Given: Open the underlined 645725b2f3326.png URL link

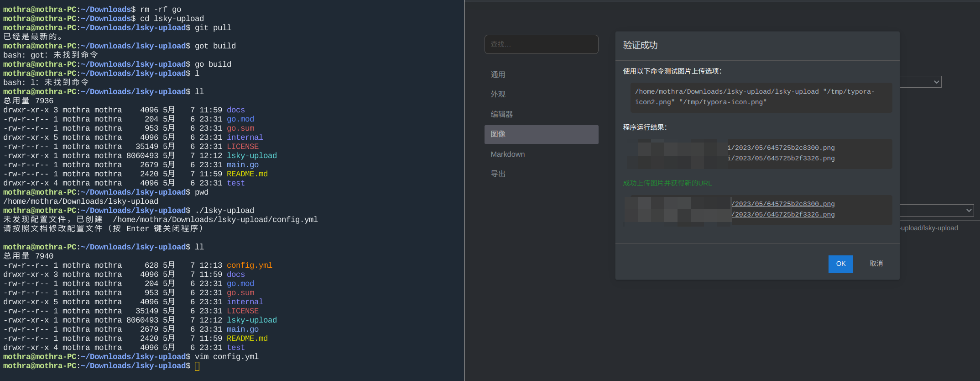Looking at the screenshot, I should pos(783,214).
